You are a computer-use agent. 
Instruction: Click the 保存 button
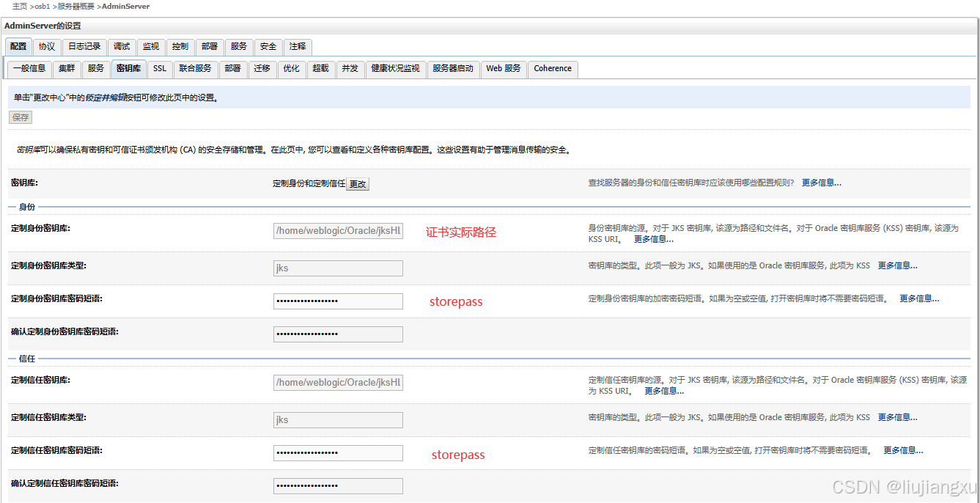point(21,117)
